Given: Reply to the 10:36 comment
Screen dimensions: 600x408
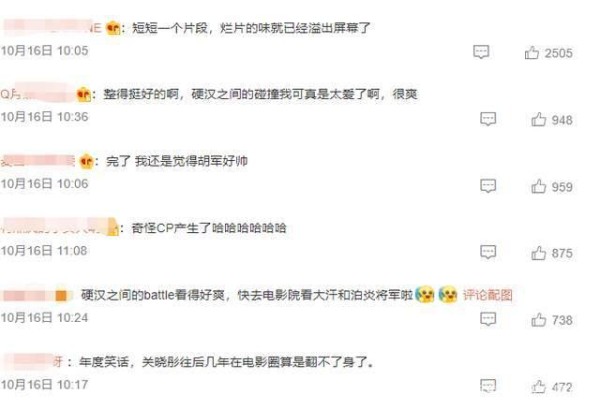Looking at the screenshot, I should pos(488,119).
